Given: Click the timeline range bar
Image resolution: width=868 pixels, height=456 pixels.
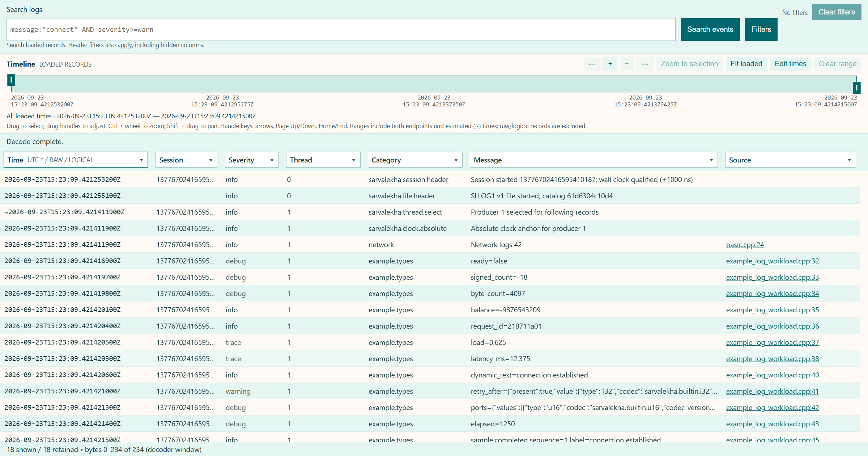Looking at the screenshot, I should (x=434, y=84).
